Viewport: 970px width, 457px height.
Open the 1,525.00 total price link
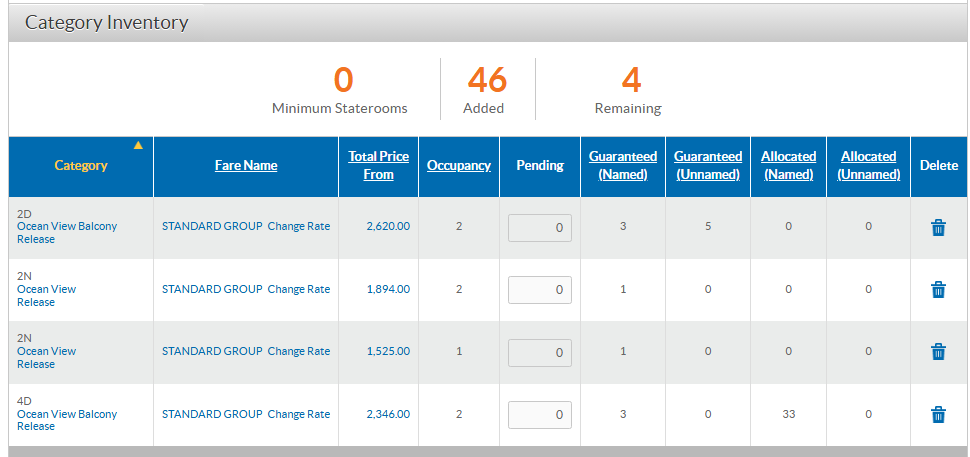click(388, 351)
